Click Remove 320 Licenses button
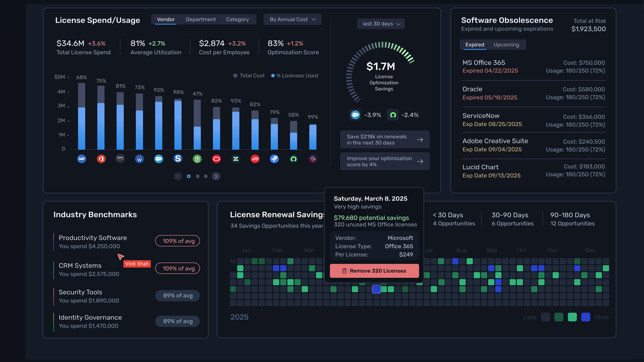This screenshot has width=644, height=362. point(374,271)
